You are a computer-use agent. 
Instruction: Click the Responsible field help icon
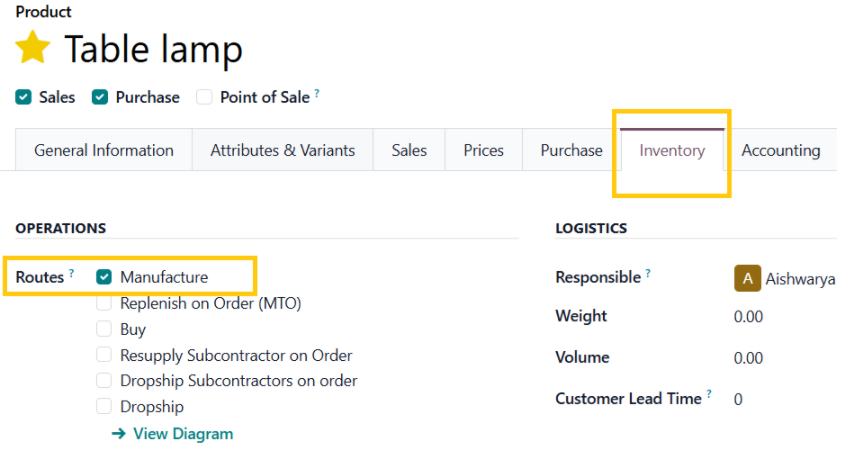(x=648, y=273)
